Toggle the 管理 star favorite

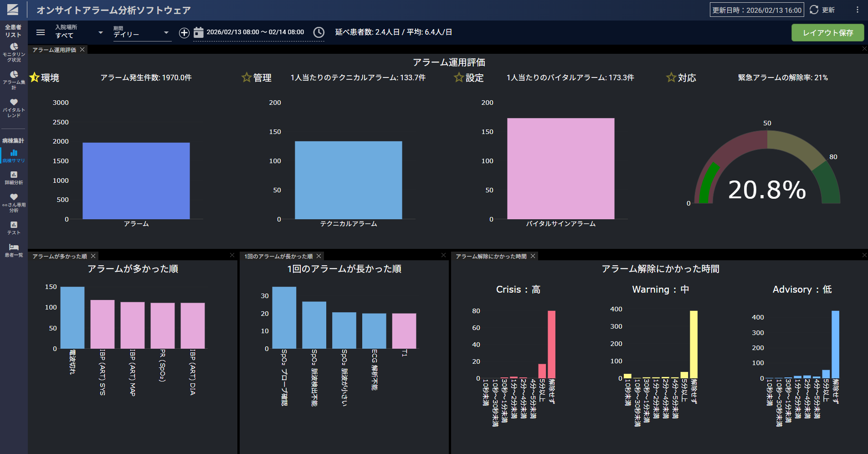click(x=247, y=77)
